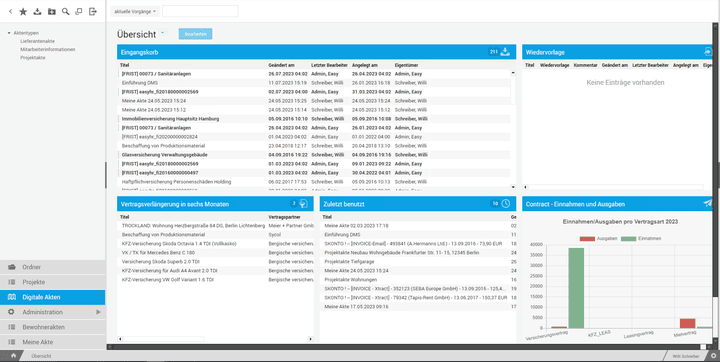Click Vertragsverlängerung scroll left arrow
The image size is (720, 362).
click(x=120, y=339)
